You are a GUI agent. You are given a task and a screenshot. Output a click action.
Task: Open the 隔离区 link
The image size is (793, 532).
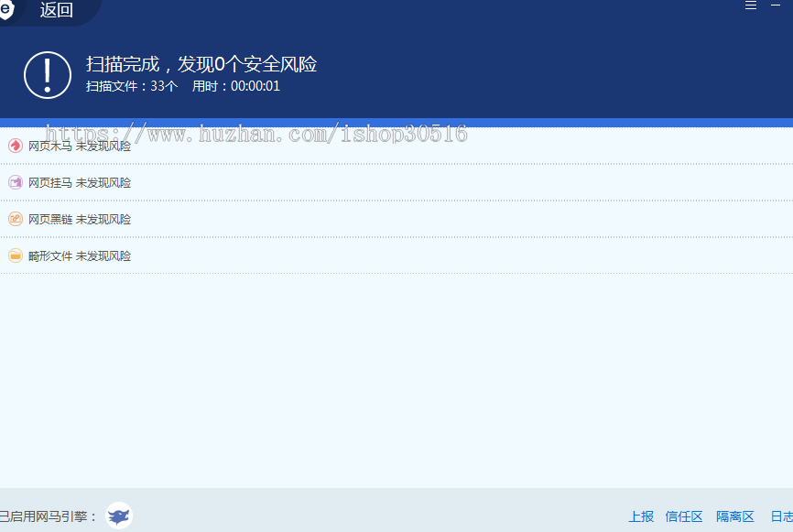tap(734, 516)
